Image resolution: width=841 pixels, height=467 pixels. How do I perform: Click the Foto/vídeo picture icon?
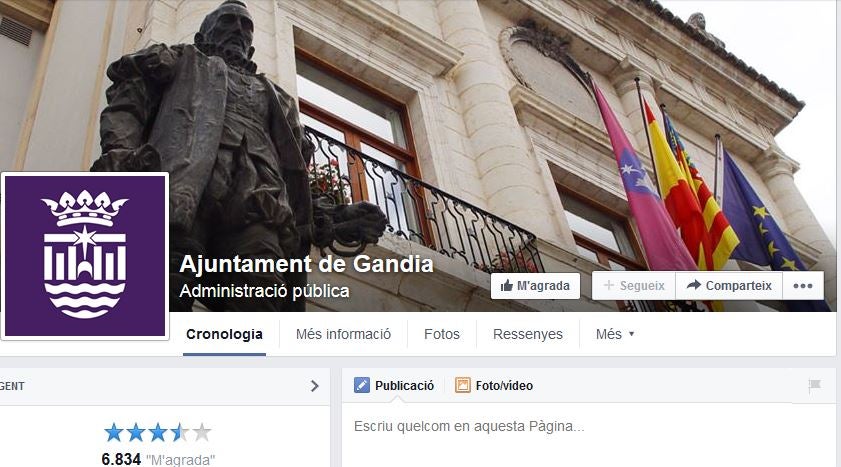click(462, 385)
